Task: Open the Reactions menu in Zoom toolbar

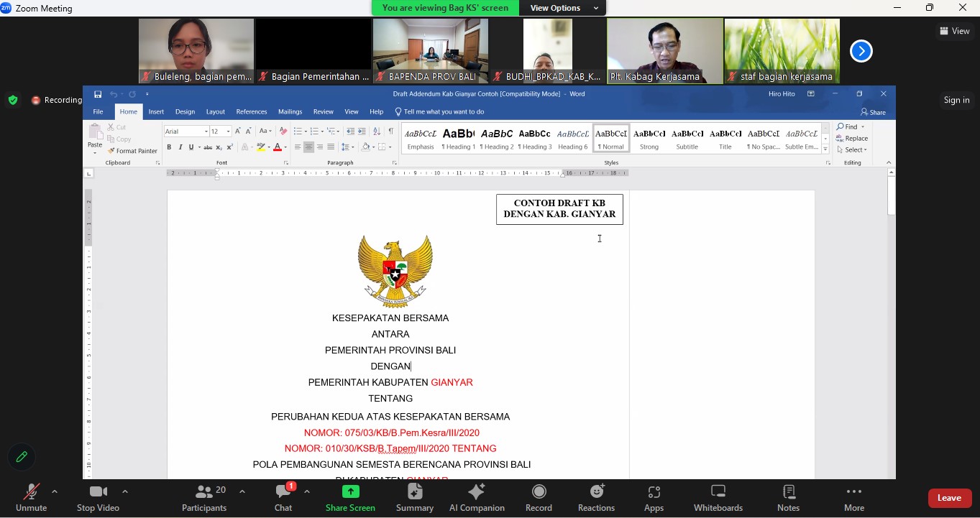Action: click(x=596, y=498)
